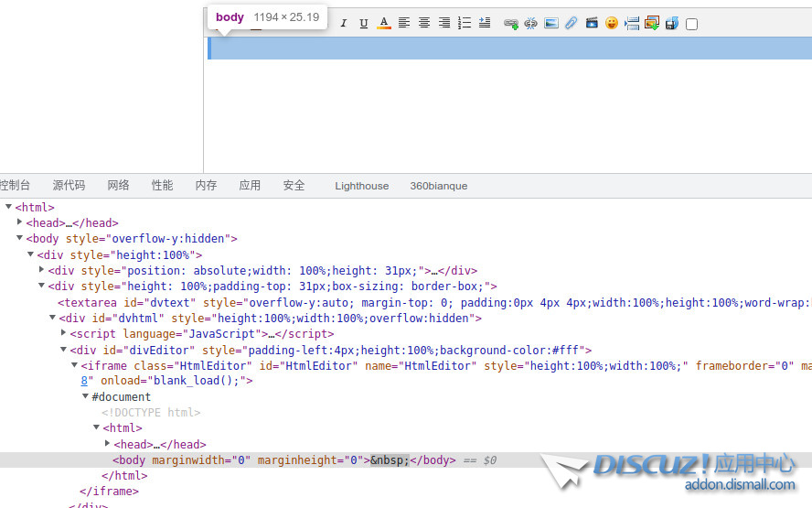Expand the script language JavaScript node

(x=63, y=333)
